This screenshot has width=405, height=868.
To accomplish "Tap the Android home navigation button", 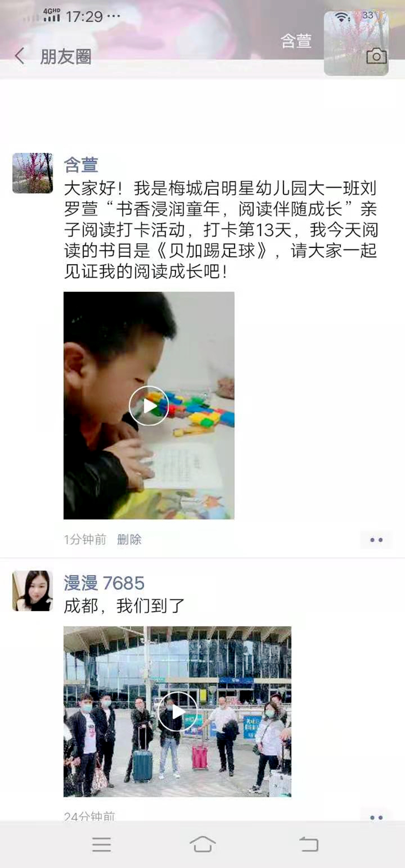I will click(202, 844).
